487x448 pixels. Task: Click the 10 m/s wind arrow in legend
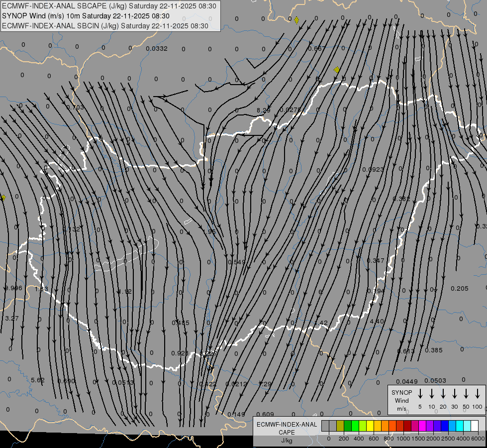click(x=432, y=394)
